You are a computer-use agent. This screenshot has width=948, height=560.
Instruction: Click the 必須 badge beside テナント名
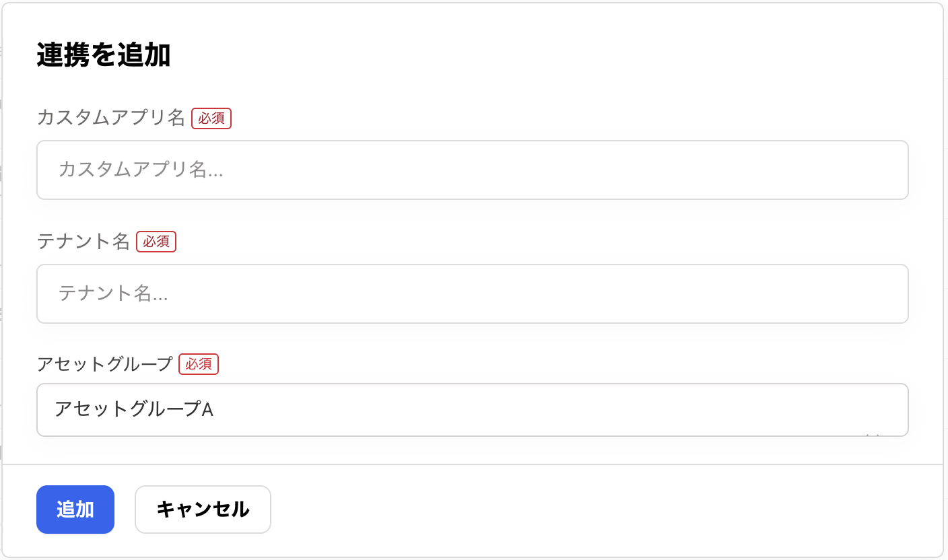coord(156,242)
